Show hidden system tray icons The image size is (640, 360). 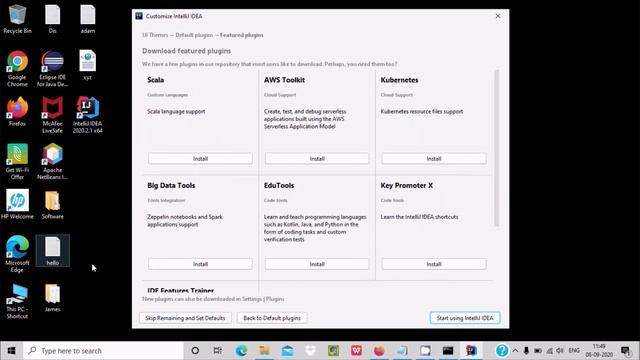pos(515,351)
